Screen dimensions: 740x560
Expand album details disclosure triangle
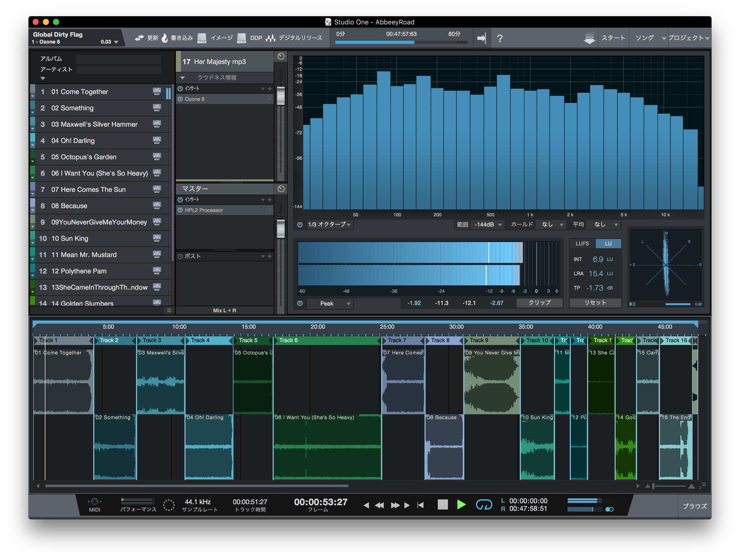pos(43,79)
